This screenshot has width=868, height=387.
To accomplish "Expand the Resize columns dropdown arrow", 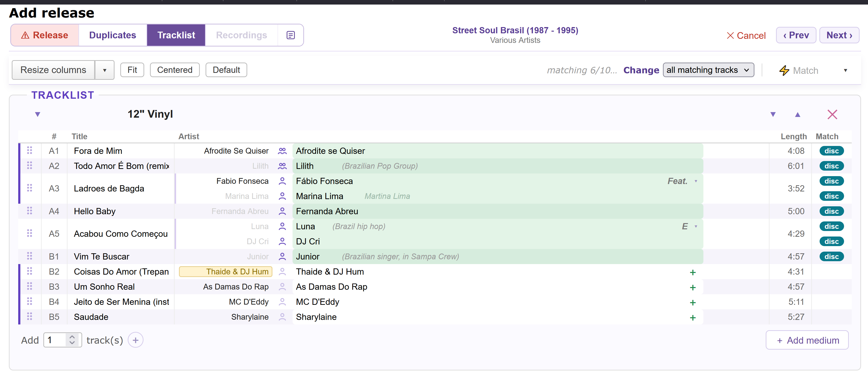I will tap(104, 70).
